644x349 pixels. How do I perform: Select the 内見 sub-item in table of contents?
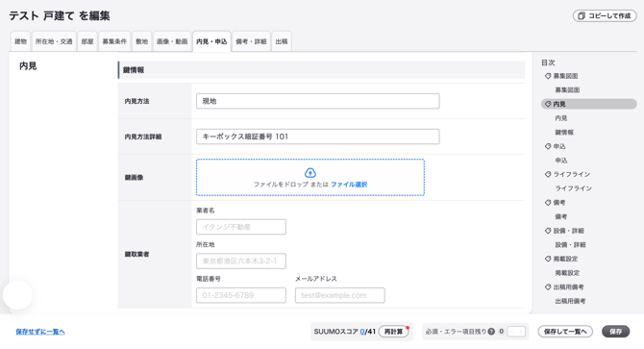561,118
